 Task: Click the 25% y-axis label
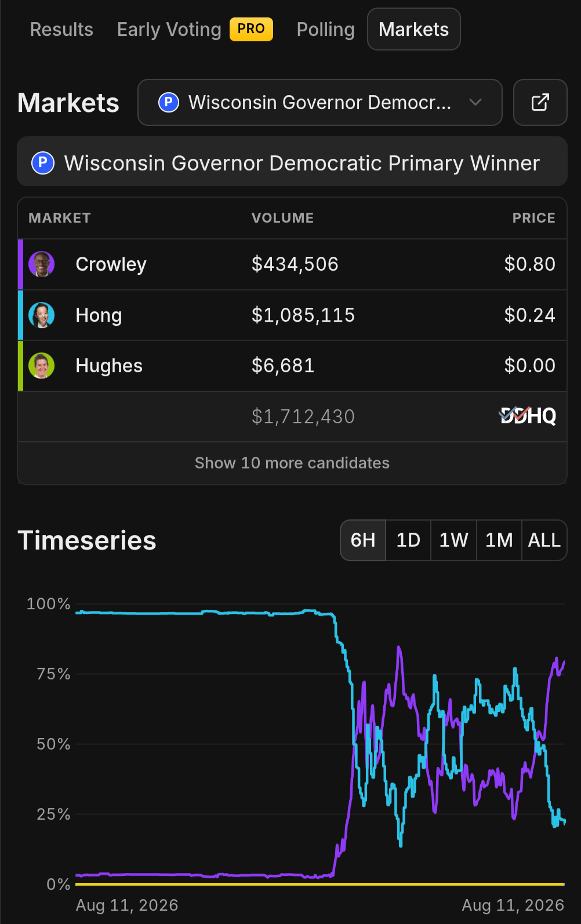(x=54, y=814)
